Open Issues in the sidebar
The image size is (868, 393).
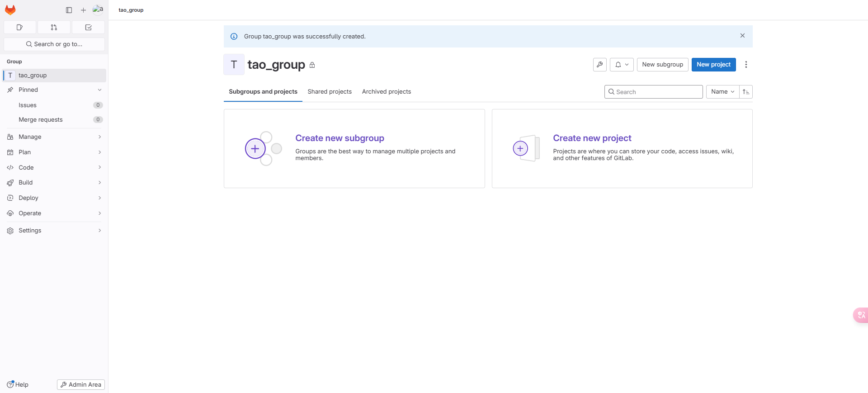tap(54, 105)
